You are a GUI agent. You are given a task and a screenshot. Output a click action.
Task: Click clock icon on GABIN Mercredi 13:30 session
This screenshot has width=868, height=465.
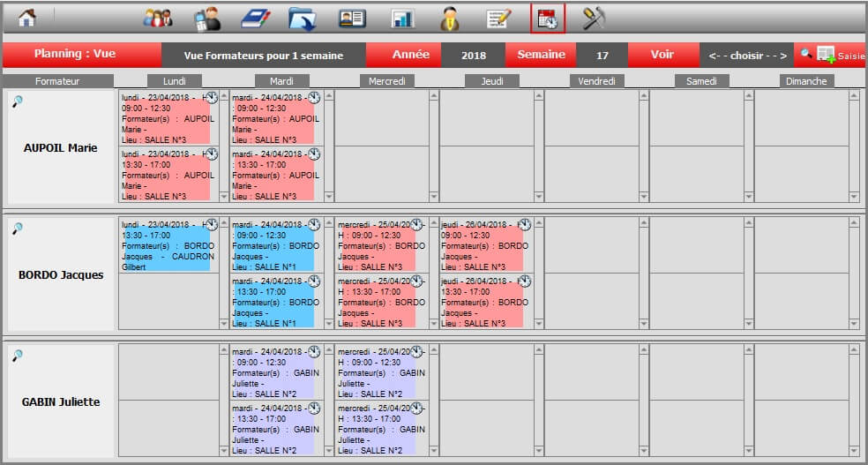417,408
